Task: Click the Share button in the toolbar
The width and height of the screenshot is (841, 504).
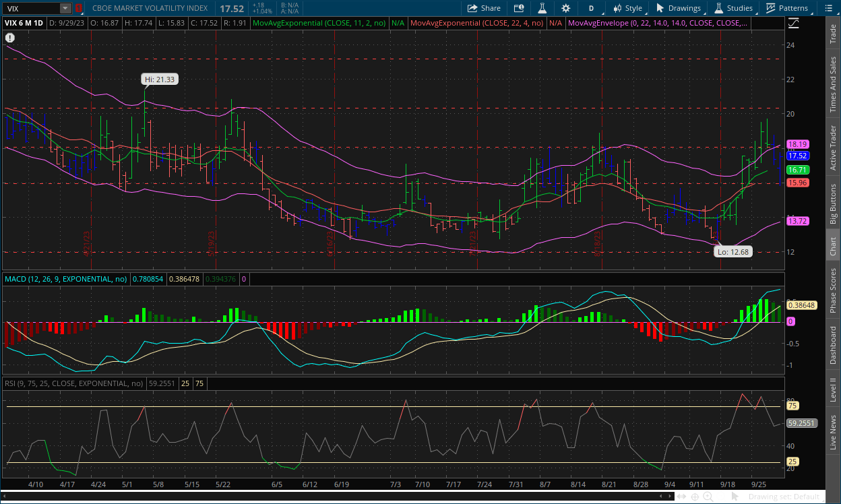Action: point(484,8)
